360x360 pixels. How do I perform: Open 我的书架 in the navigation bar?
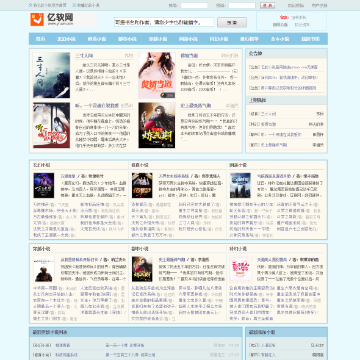click(x=310, y=39)
